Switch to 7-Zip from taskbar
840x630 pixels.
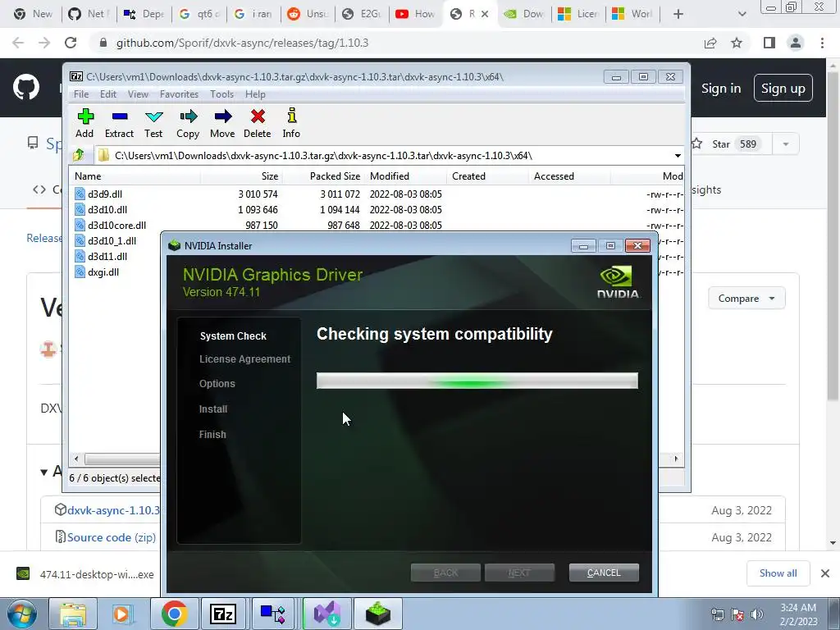[223, 614]
